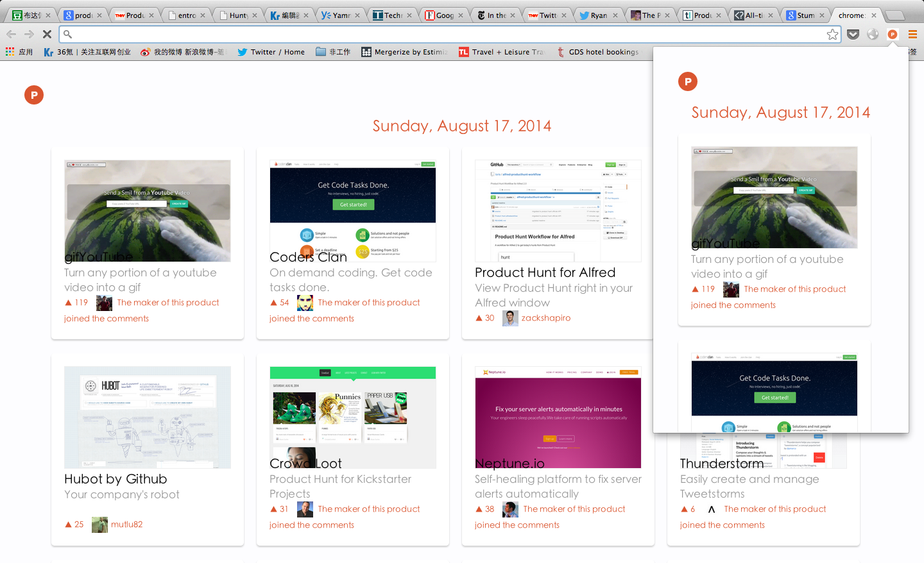Click the grey globe extension icon in toolbar

(873, 35)
